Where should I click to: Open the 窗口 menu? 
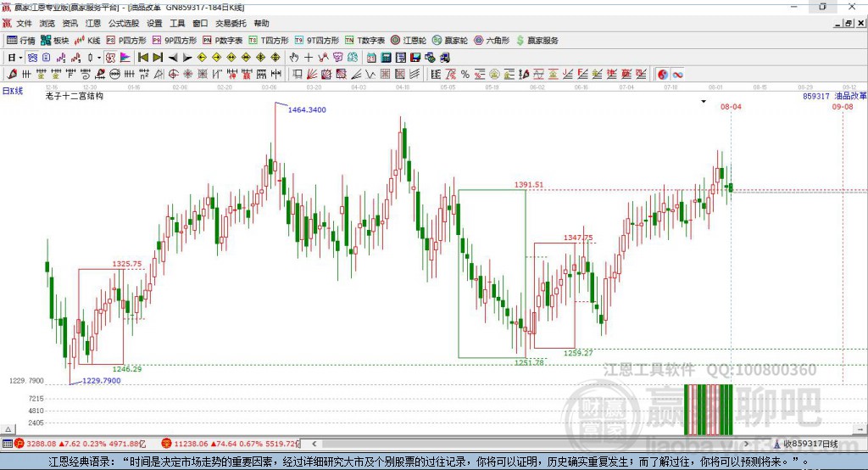click(x=200, y=23)
